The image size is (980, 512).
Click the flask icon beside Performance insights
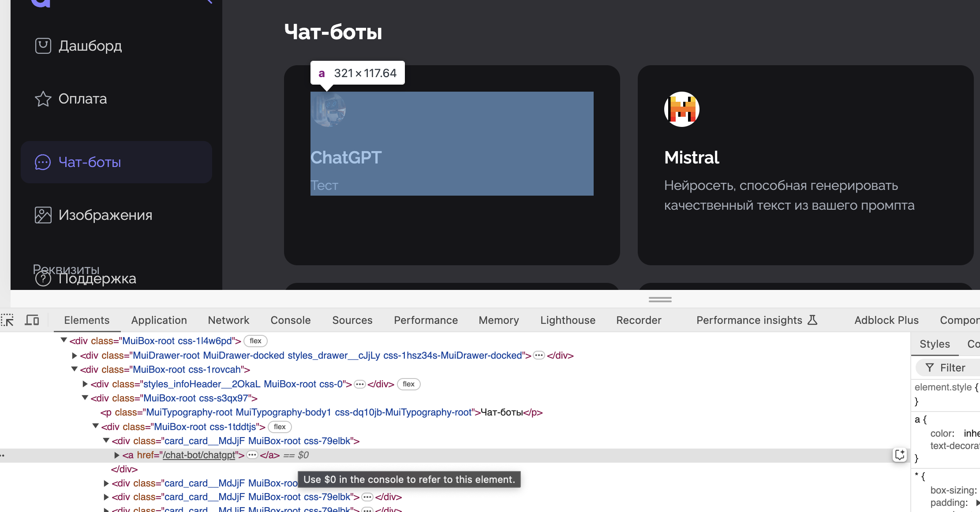click(x=812, y=320)
